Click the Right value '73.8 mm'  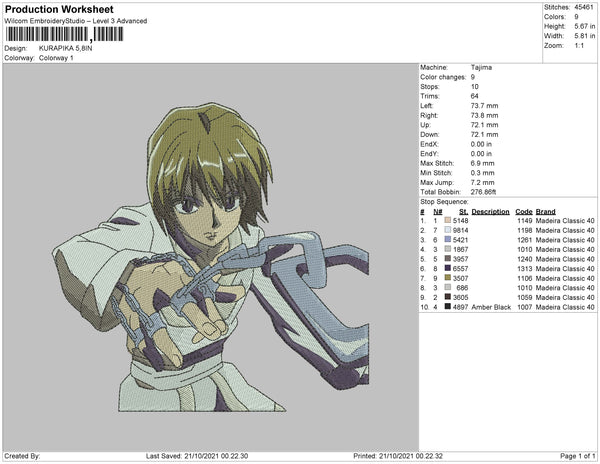(484, 116)
